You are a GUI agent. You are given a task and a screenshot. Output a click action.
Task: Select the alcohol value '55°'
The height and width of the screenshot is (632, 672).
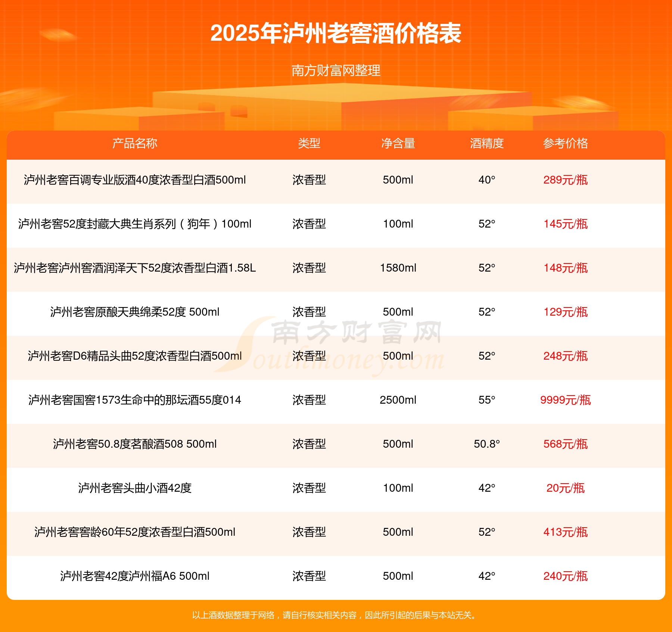coord(487,400)
